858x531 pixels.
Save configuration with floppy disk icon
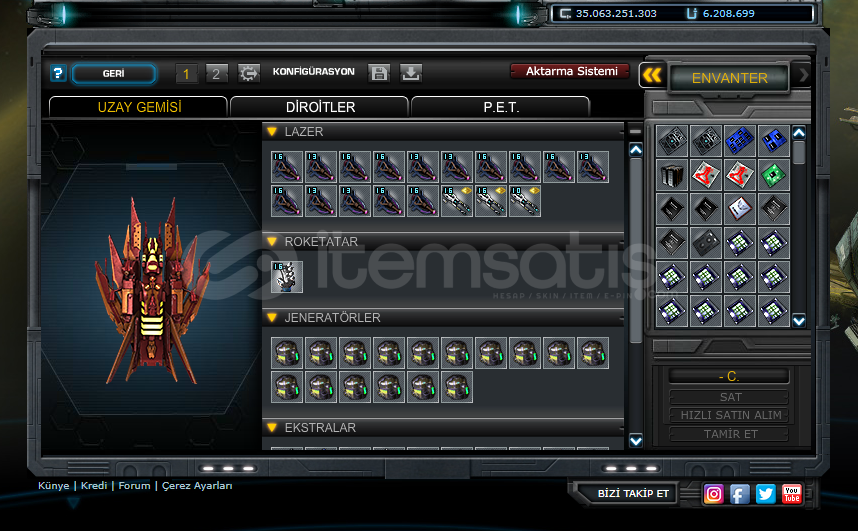tap(379, 73)
